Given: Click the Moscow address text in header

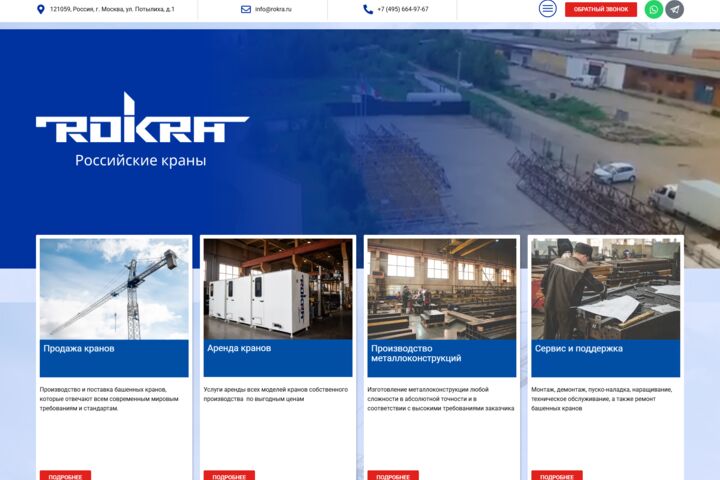Looking at the screenshot, I should coord(112,9).
